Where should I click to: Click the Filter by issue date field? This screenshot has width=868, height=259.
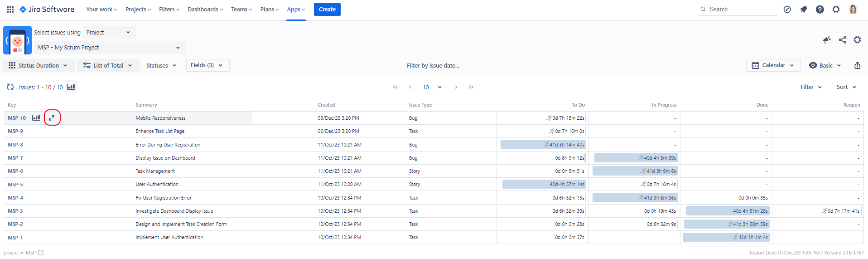(x=433, y=66)
